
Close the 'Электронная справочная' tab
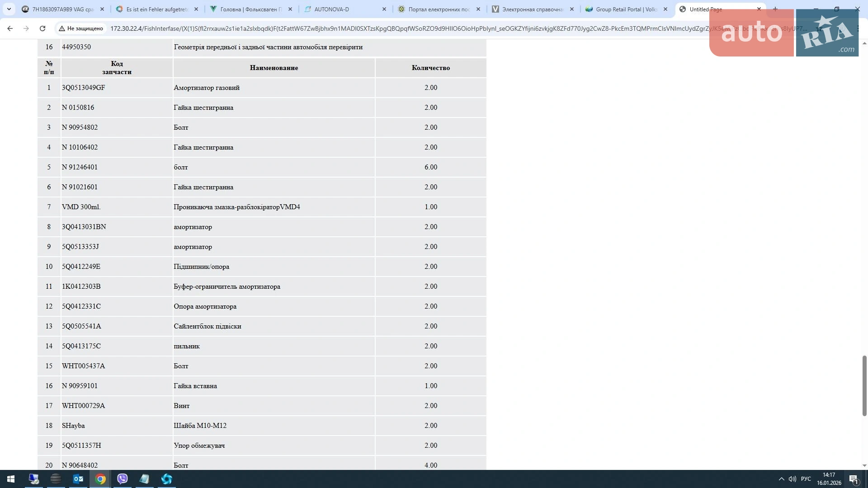(x=572, y=9)
